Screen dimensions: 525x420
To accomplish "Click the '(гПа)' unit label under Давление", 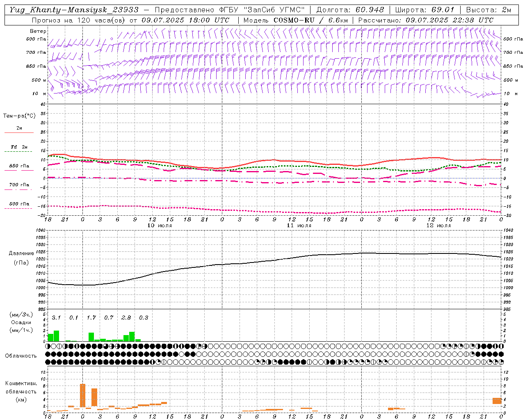I will click(21, 262).
